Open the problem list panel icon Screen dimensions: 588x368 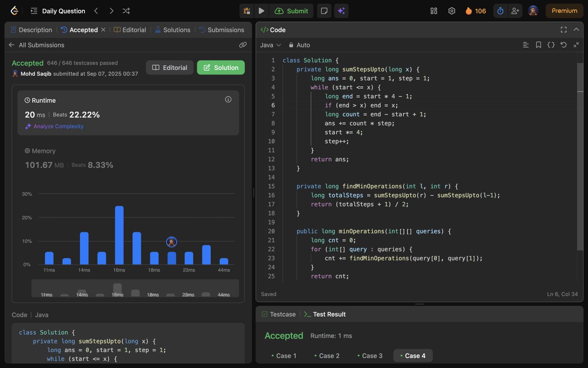(34, 11)
